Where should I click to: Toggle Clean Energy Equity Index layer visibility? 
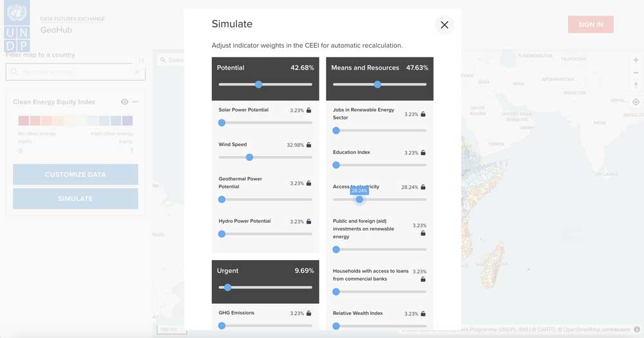pos(124,102)
